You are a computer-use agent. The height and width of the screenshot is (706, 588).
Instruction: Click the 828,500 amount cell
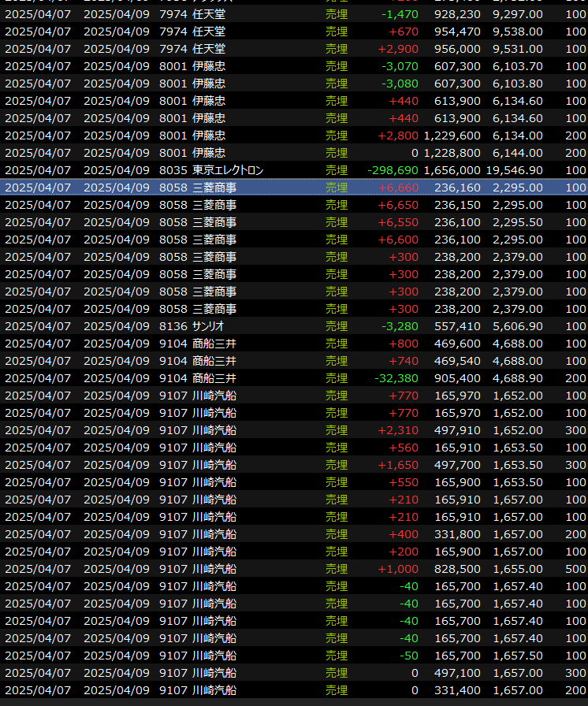click(456, 569)
